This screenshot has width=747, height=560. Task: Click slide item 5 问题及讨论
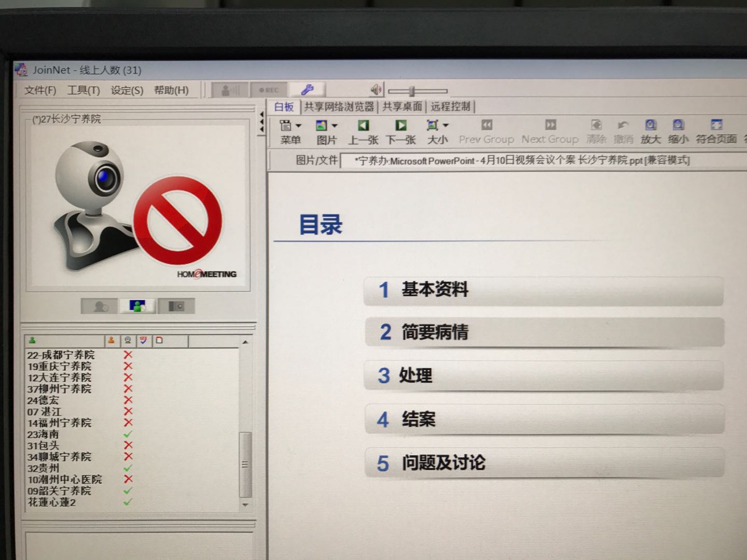(x=545, y=463)
